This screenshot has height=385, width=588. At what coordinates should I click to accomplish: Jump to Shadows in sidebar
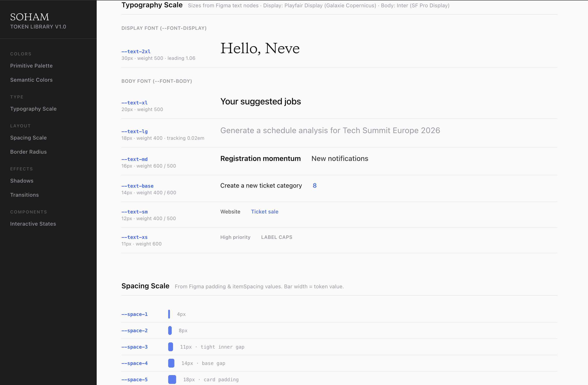pyautogui.click(x=22, y=181)
